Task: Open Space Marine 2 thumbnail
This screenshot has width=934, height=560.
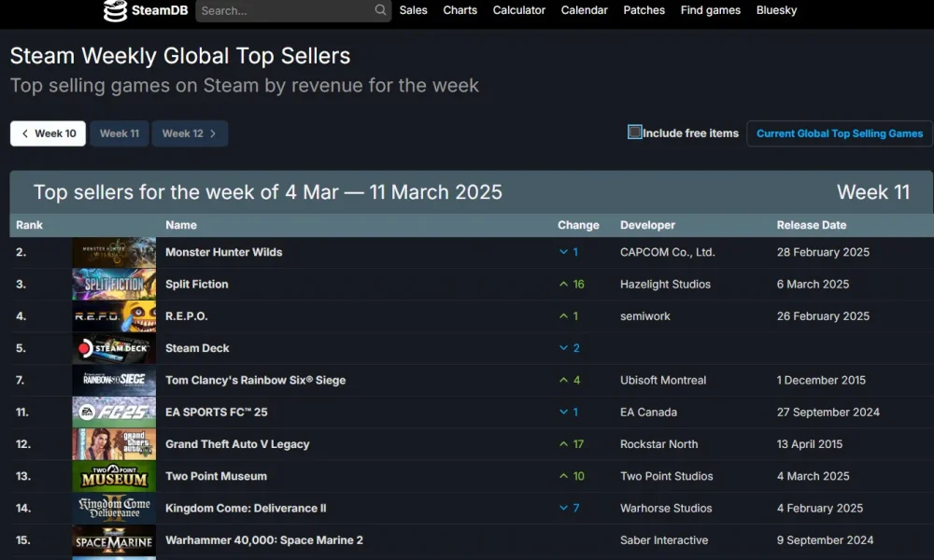Action: 114,540
